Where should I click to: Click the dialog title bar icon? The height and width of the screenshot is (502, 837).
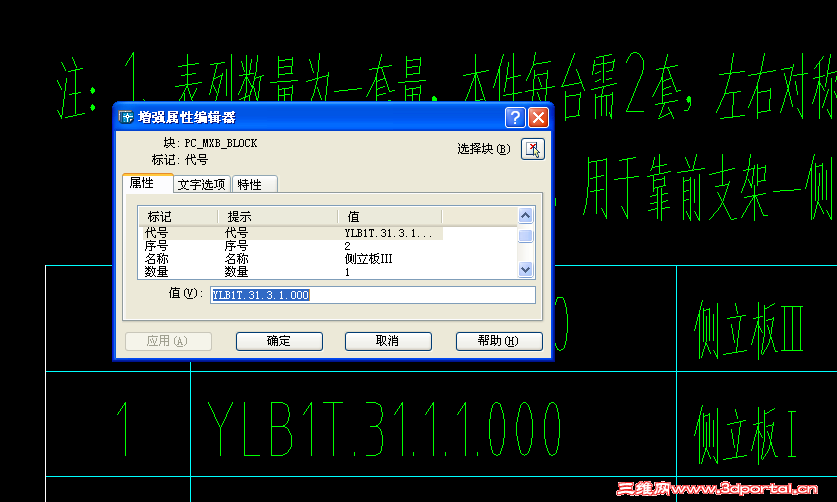coord(126,117)
